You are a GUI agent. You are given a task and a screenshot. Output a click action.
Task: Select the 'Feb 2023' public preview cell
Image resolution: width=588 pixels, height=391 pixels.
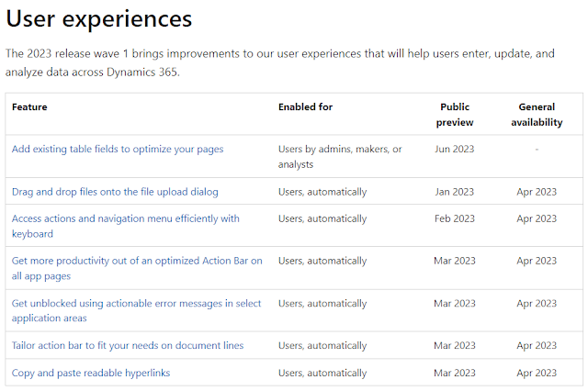[x=454, y=218]
